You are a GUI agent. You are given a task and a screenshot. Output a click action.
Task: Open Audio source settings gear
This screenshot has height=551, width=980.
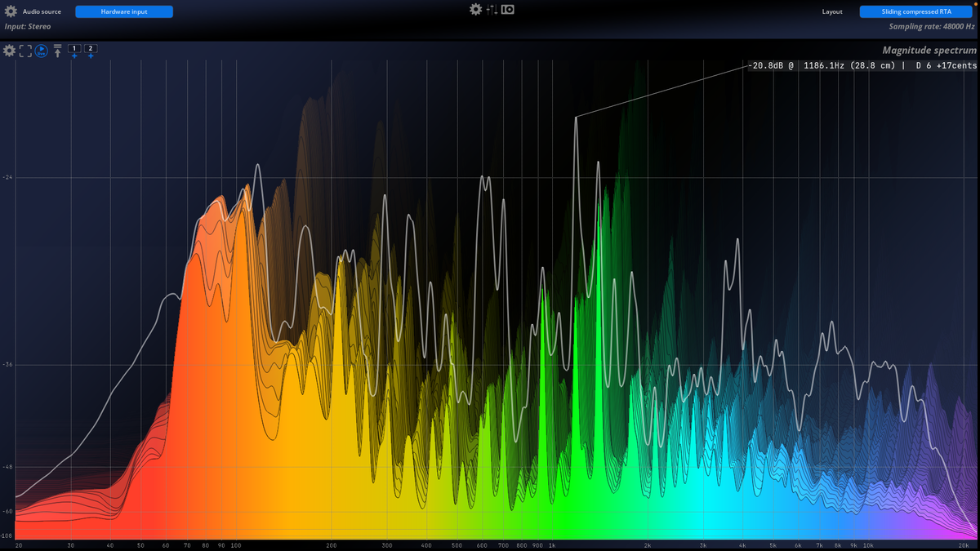pyautogui.click(x=11, y=11)
